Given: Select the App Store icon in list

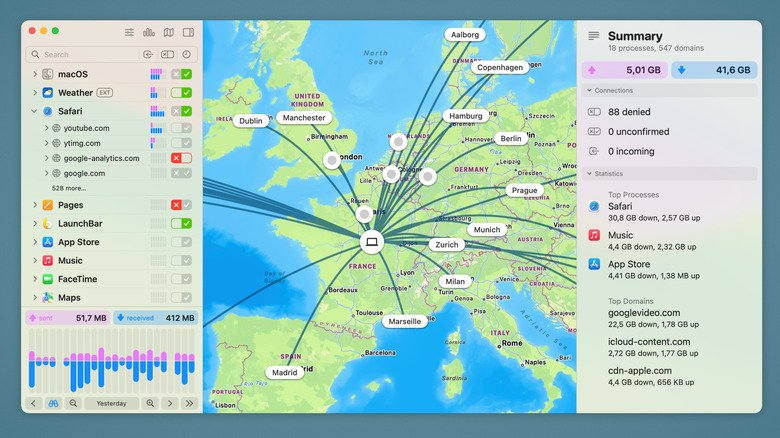Looking at the screenshot, I should click(x=48, y=242).
